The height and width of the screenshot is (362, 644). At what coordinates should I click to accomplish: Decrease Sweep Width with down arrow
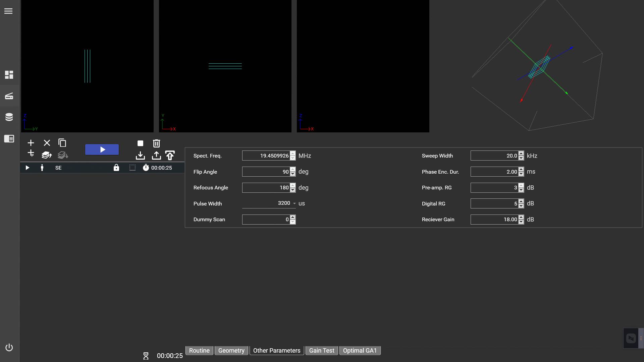tap(521, 158)
